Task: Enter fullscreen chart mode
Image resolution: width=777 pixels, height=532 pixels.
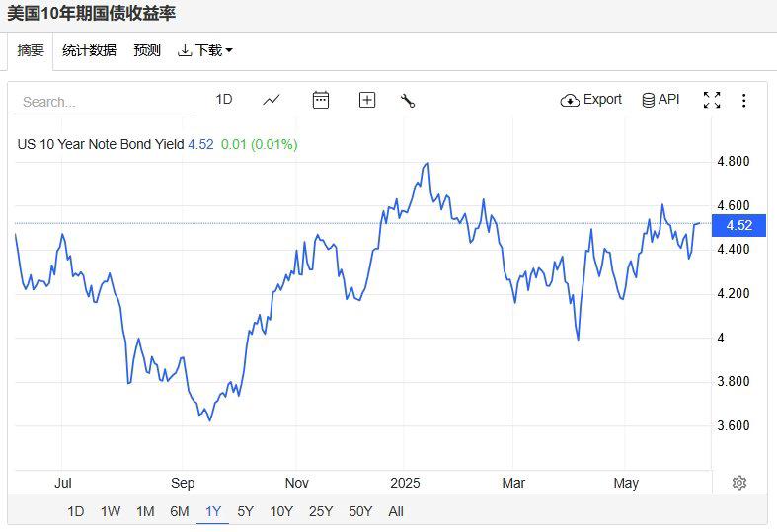Action: point(712,100)
